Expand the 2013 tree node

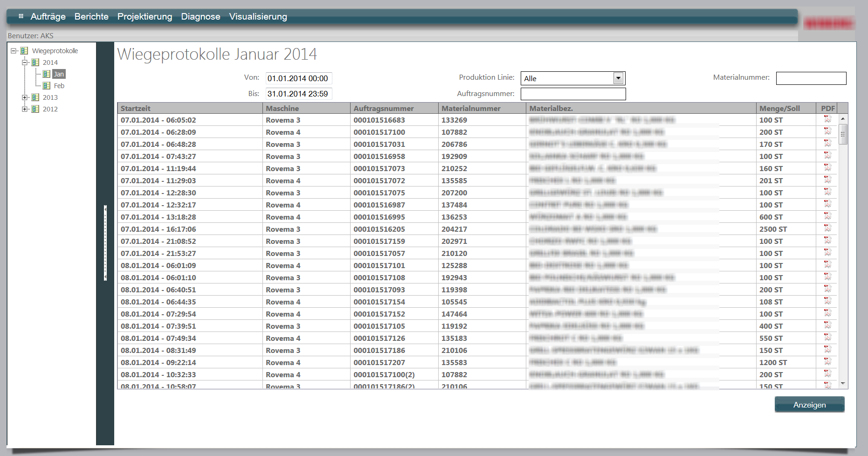pyautogui.click(x=25, y=97)
